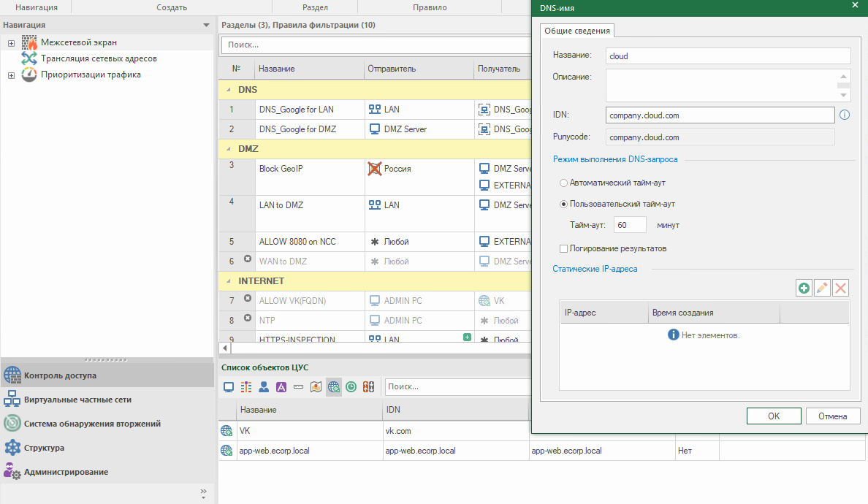Open the Структура section
This screenshot has height=504, width=868.
[x=107, y=448]
